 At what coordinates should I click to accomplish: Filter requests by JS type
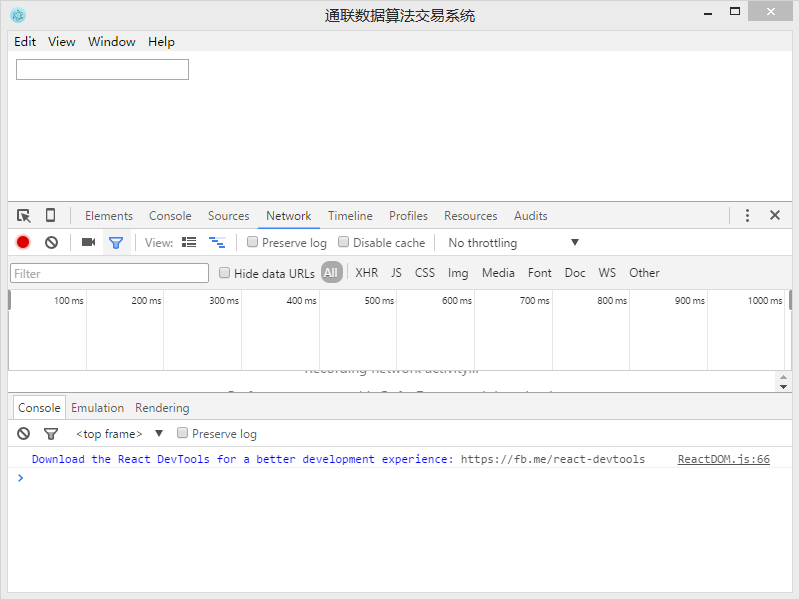(x=396, y=273)
